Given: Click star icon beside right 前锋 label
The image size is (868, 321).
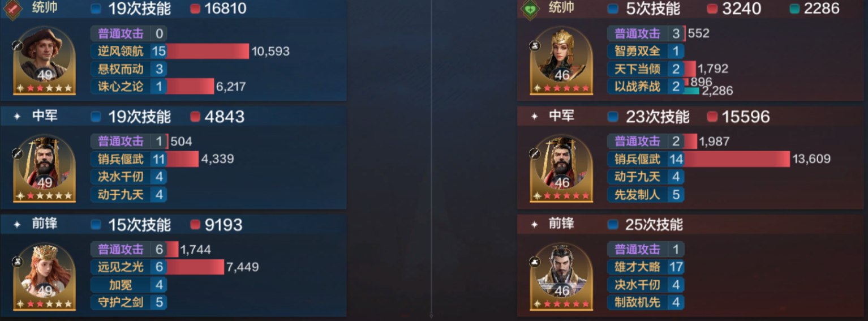Looking at the screenshot, I should point(534,225).
